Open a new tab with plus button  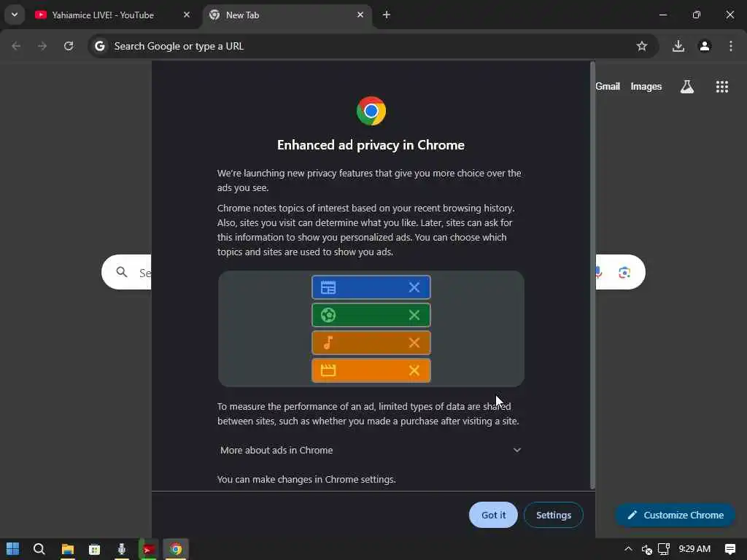click(387, 15)
